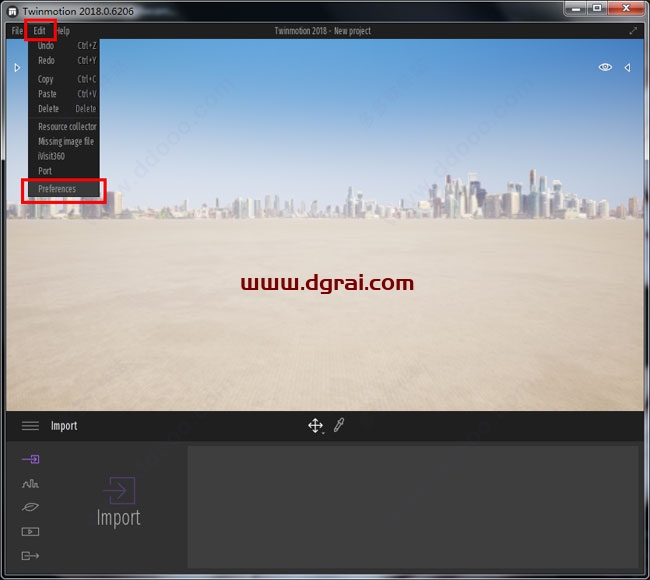
Task: Select the Nature leaf icon in sidebar
Action: tap(30, 507)
